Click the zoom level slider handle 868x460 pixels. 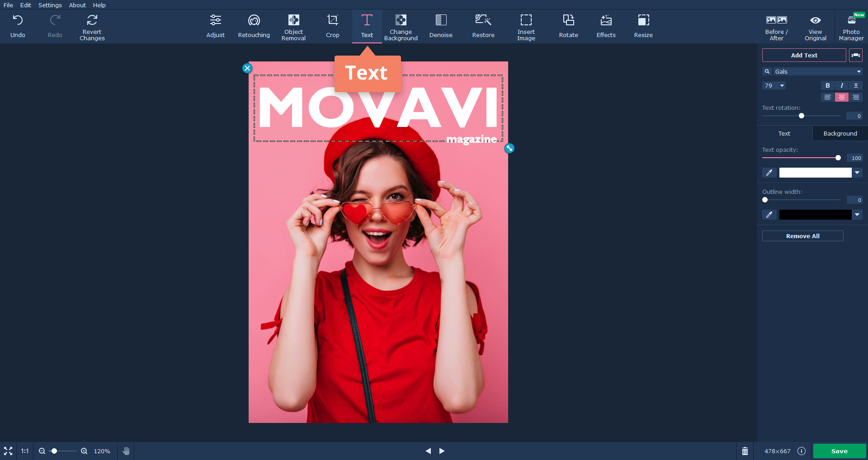pos(54,451)
